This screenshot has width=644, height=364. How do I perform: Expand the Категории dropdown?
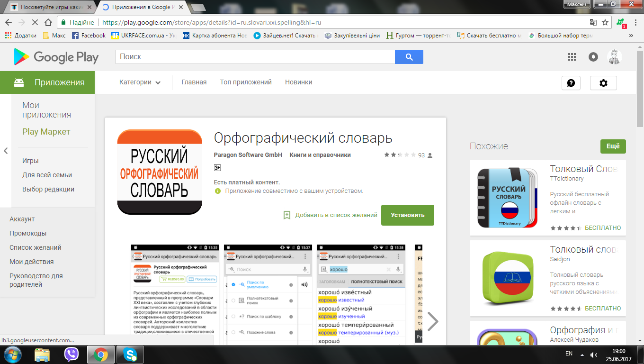[140, 82]
